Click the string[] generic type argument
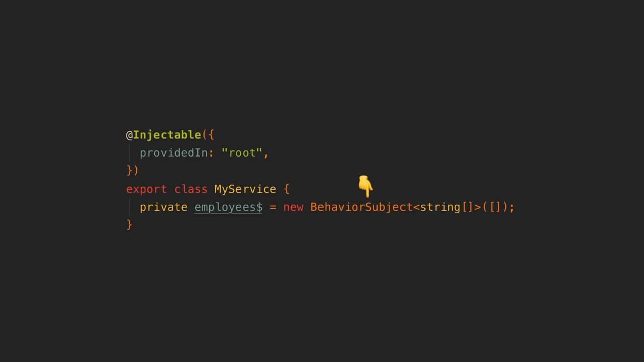The image size is (644, 362). pos(447,207)
